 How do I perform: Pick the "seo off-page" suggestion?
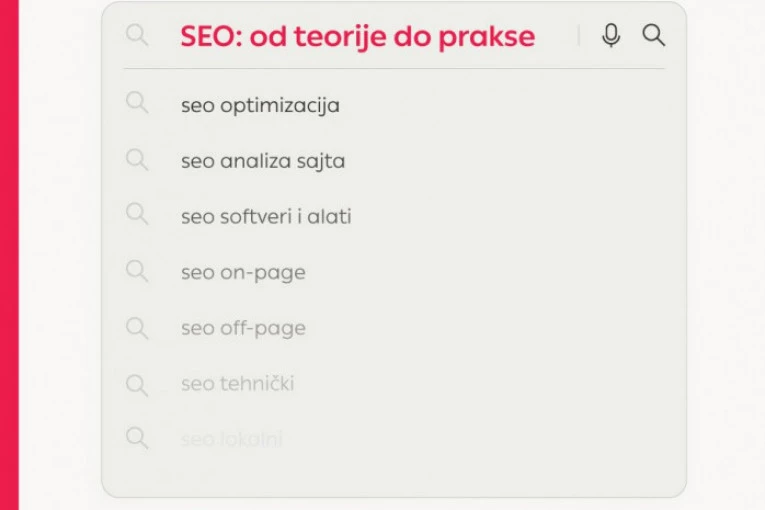[x=243, y=328]
